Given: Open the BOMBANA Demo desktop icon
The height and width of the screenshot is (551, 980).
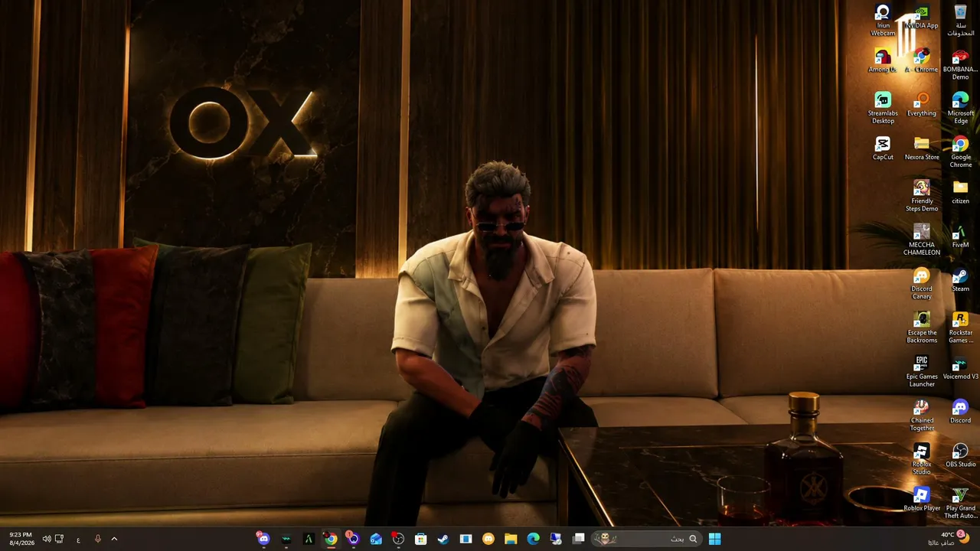Looking at the screenshot, I should (x=960, y=65).
